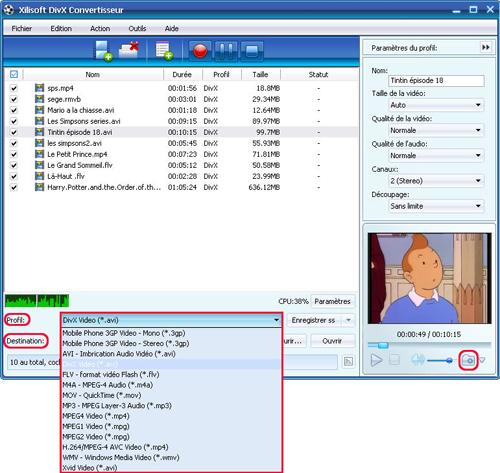Screen dimensions: 500x473
Task: Choose MOV - QuickTime (*.mov) profile
Action: pos(171,395)
